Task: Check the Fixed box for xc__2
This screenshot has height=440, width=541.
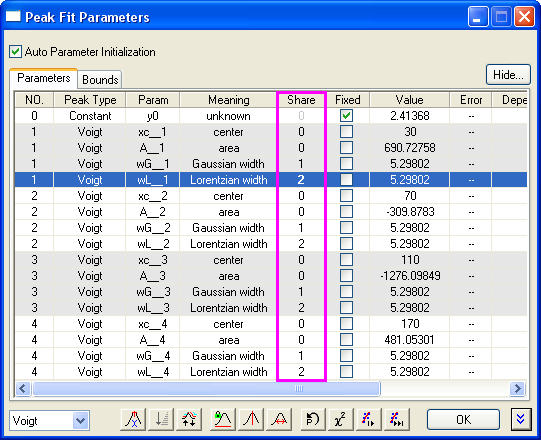Action: (346, 196)
